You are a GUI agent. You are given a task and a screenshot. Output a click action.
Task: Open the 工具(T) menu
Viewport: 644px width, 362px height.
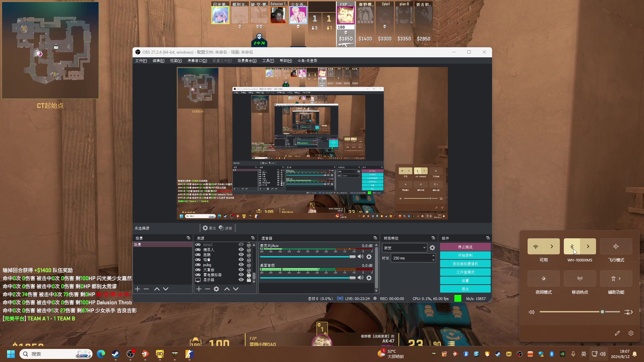[x=268, y=61]
